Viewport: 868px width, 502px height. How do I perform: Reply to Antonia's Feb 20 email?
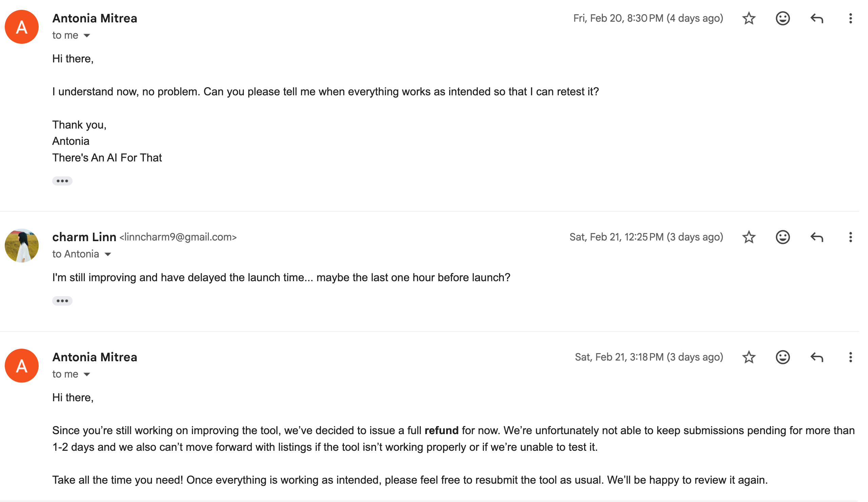click(x=816, y=18)
